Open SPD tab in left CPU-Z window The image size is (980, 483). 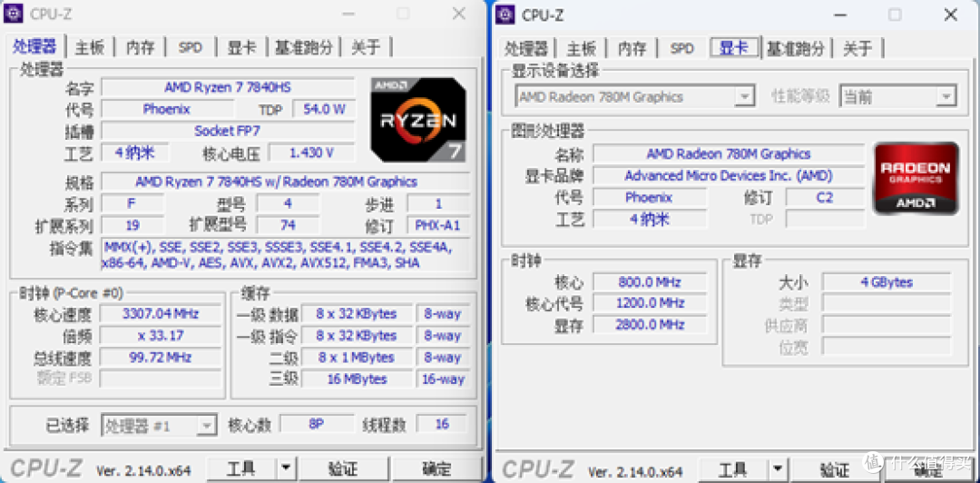point(190,47)
